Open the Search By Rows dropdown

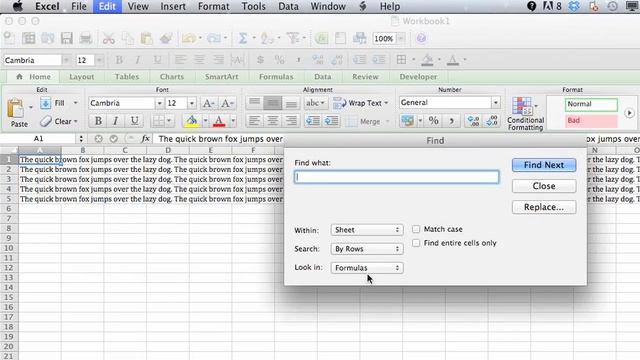coord(367,249)
